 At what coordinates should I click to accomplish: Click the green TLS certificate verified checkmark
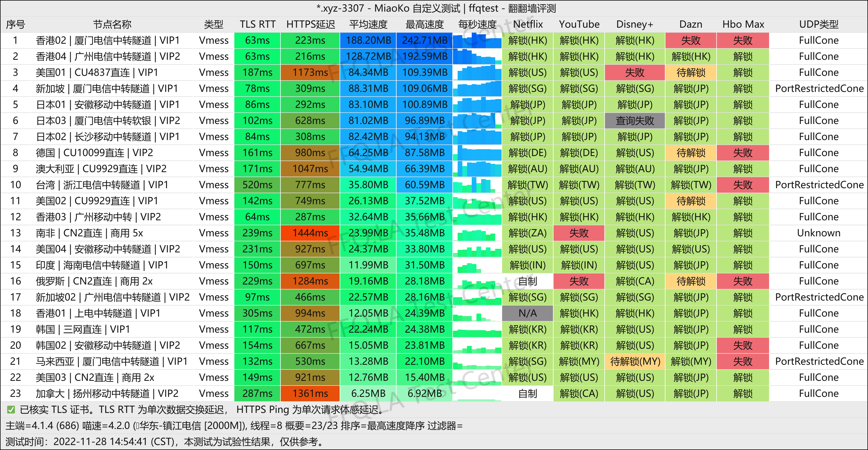[x=11, y=410]
